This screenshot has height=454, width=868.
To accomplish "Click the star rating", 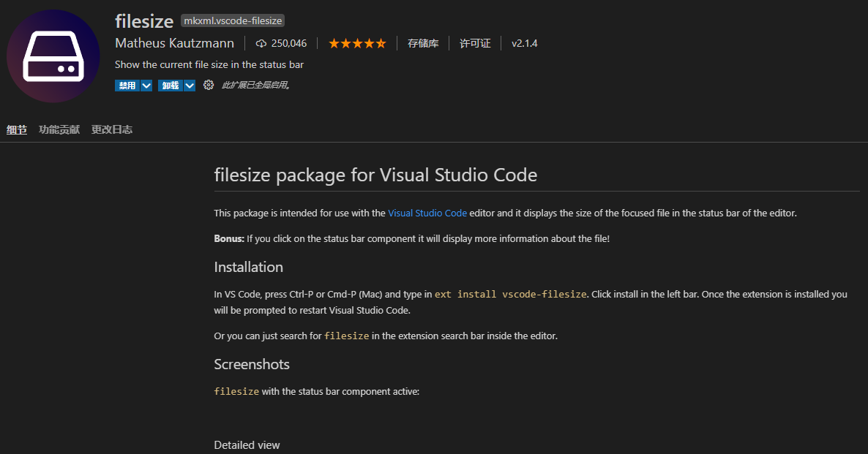I will click(x=357, y=43).
